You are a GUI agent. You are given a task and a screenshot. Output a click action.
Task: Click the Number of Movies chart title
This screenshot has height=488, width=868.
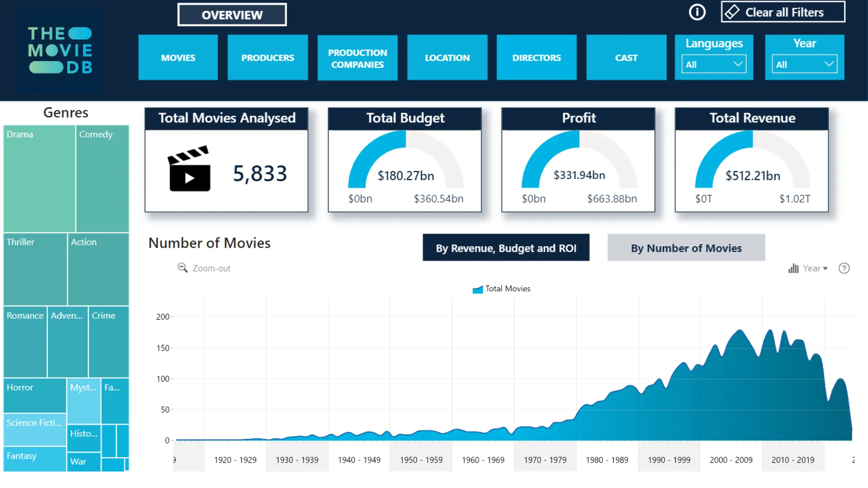pos(209,243)
